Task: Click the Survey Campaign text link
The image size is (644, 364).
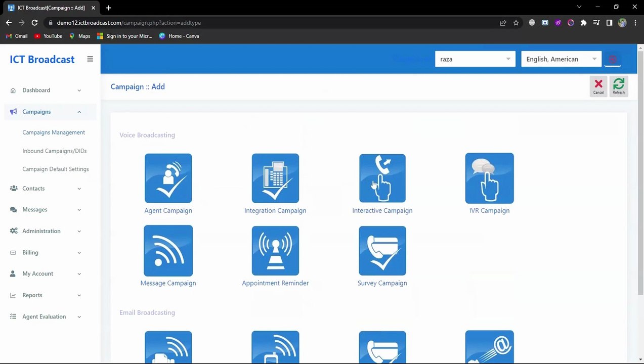Action: [x=382, y=283]
